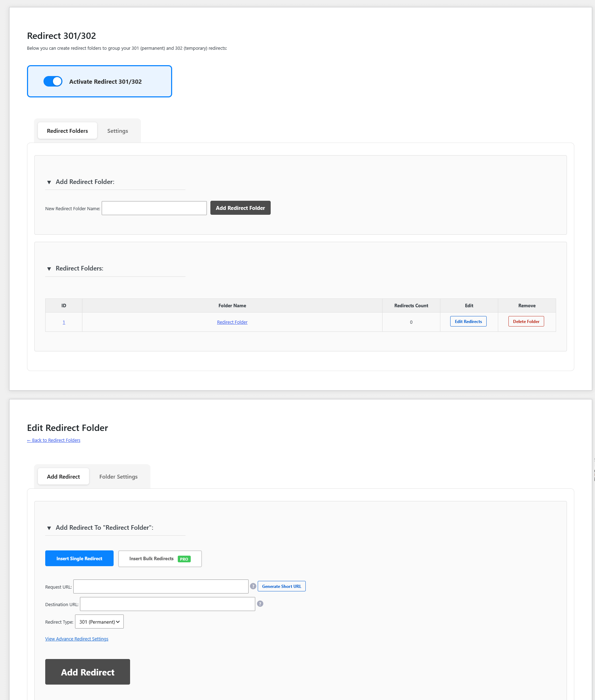Collapse the Add Redirect Folder section
The width and height of the screenshot is (595, 700).
coord(49,182)
